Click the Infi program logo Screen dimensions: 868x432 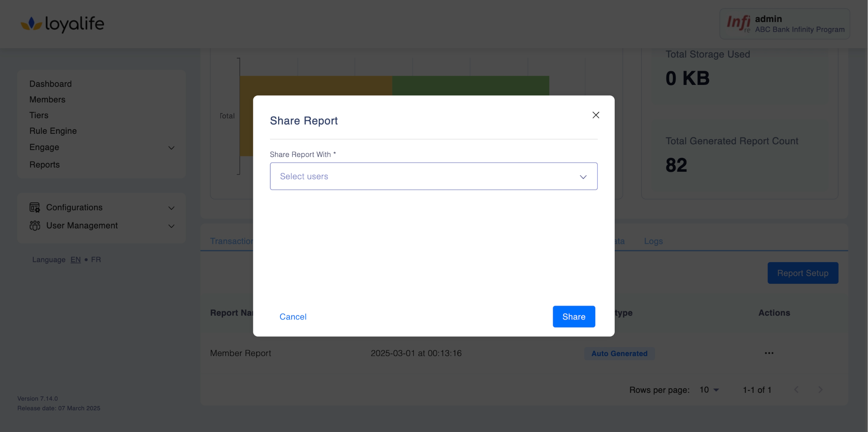tap(738, 24)
